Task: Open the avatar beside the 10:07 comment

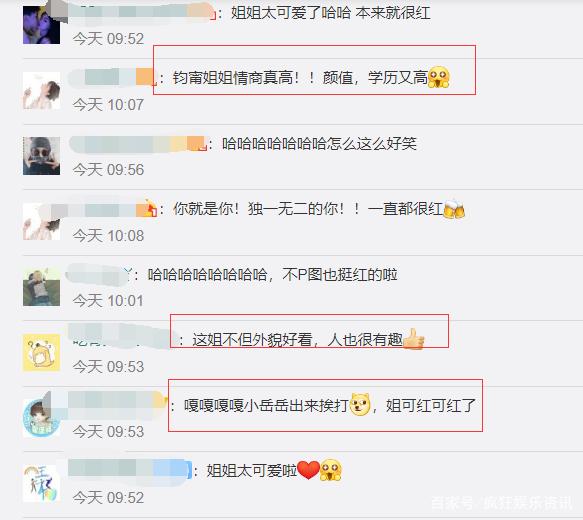Action: tap(41, 91)
